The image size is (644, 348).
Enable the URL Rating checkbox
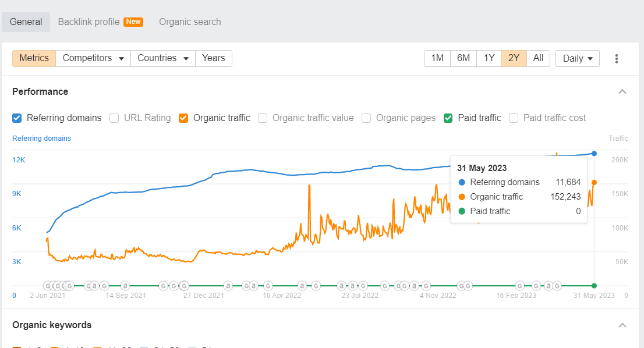point(115,118)
